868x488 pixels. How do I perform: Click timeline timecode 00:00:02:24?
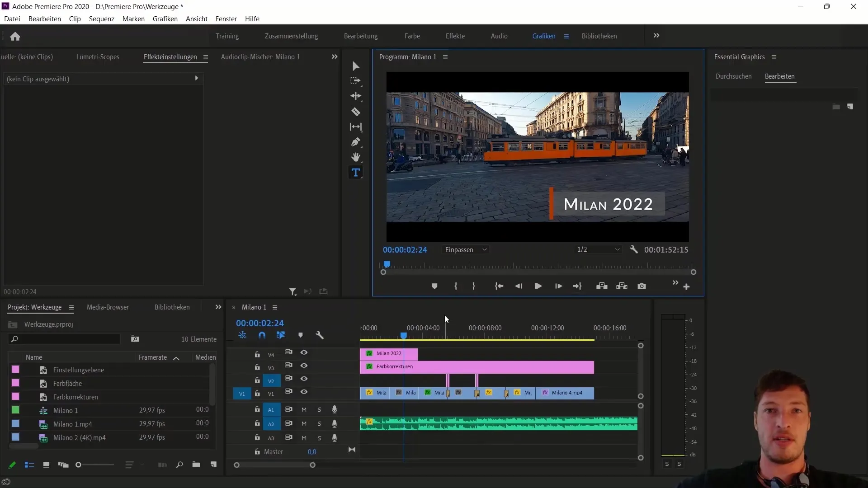(x=260, y=323)
